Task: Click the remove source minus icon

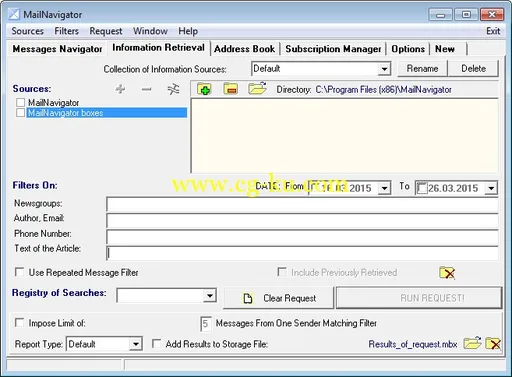Action: point(146,89)
